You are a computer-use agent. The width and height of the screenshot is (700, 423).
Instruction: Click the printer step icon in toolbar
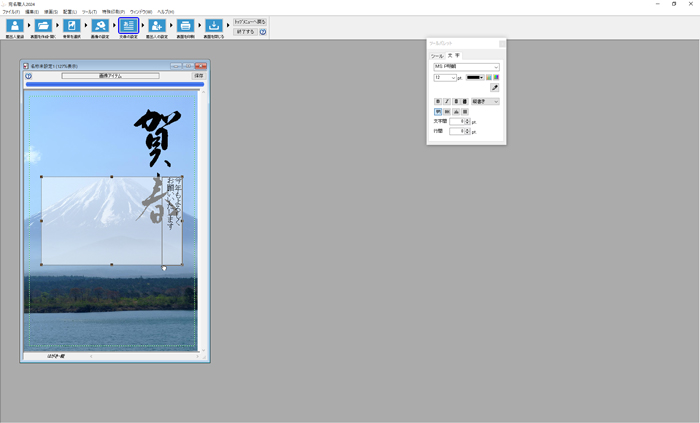point(185,26)
